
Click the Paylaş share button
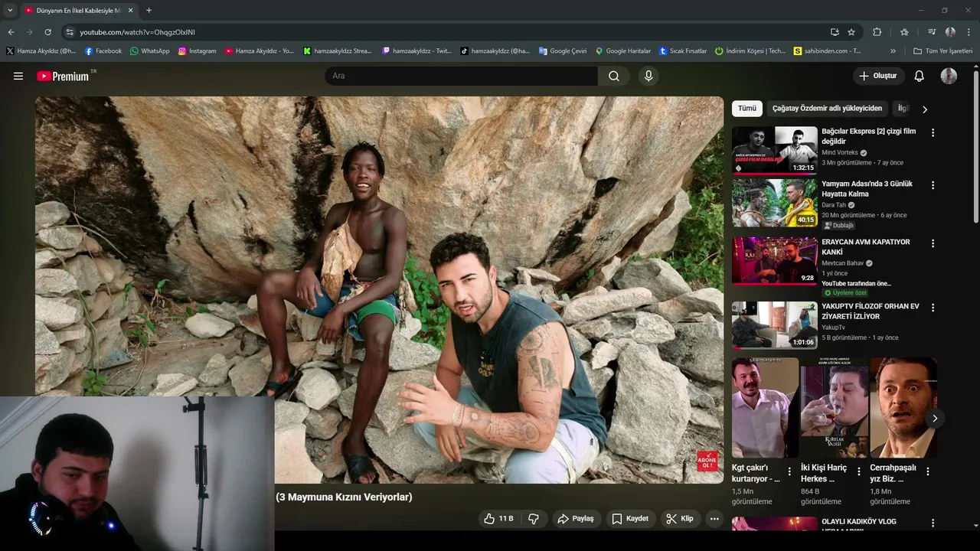[576, 519]
